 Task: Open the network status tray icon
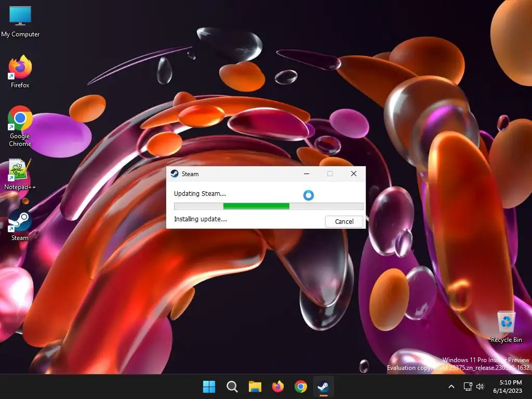(468, 387)
